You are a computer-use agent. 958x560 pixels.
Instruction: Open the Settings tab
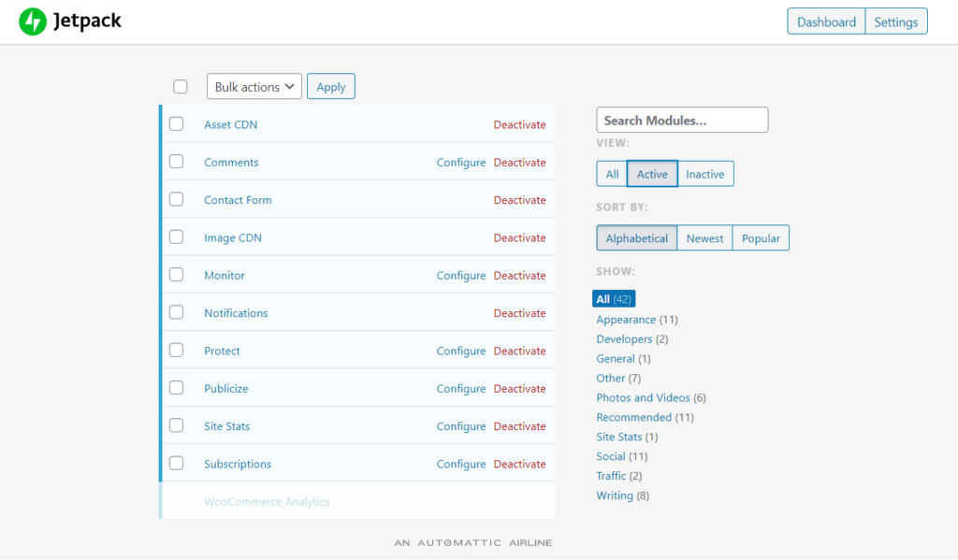895,22
